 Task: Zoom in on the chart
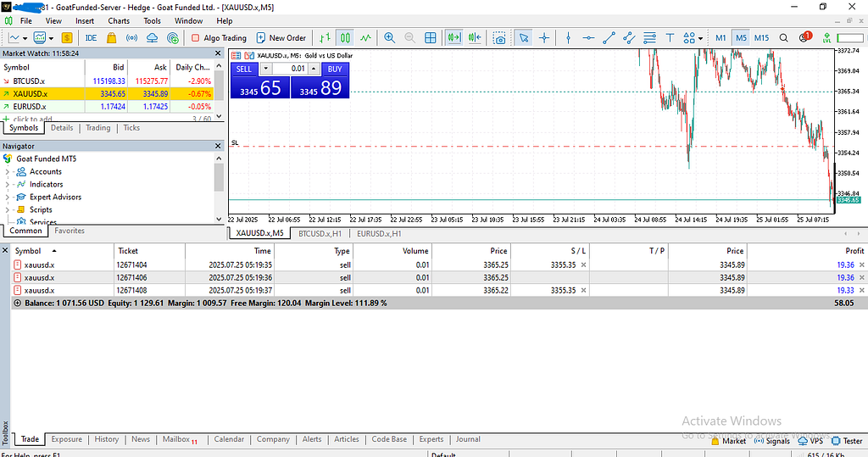tap(390, 37)
